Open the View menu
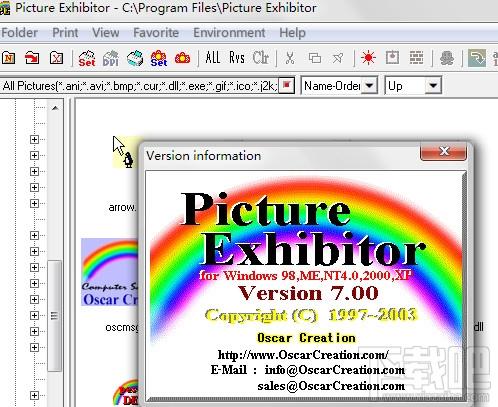The width and height of the screenshot is (498, 407). (x=106, y=33)
